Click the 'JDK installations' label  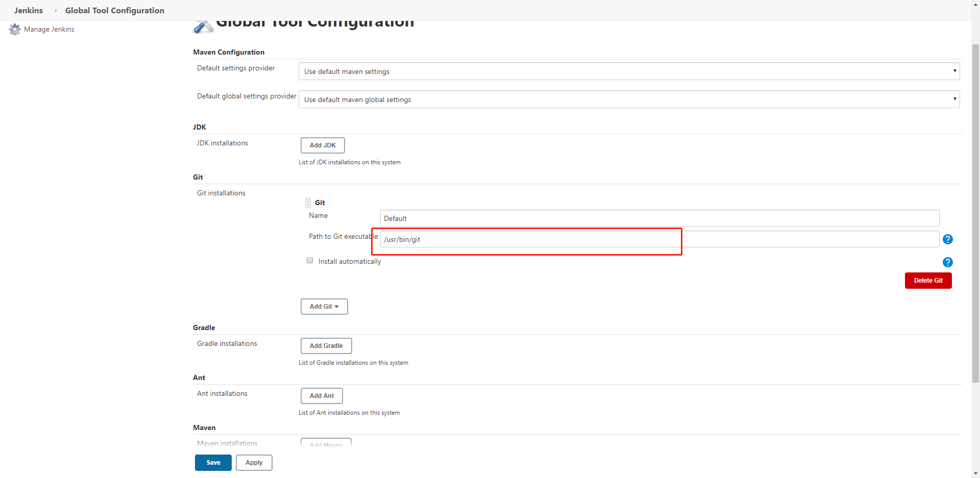(223, 143)
